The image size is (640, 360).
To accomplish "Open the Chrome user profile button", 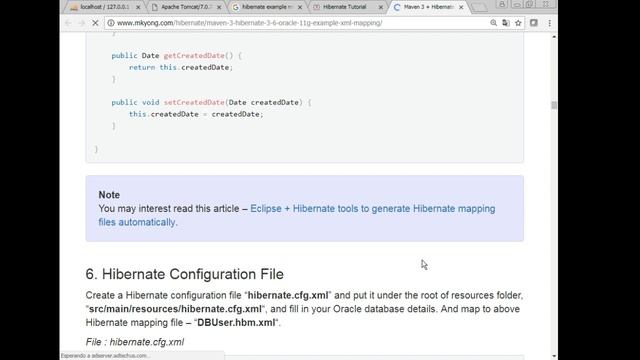I will pyautogui.click(x=502, y=4).
